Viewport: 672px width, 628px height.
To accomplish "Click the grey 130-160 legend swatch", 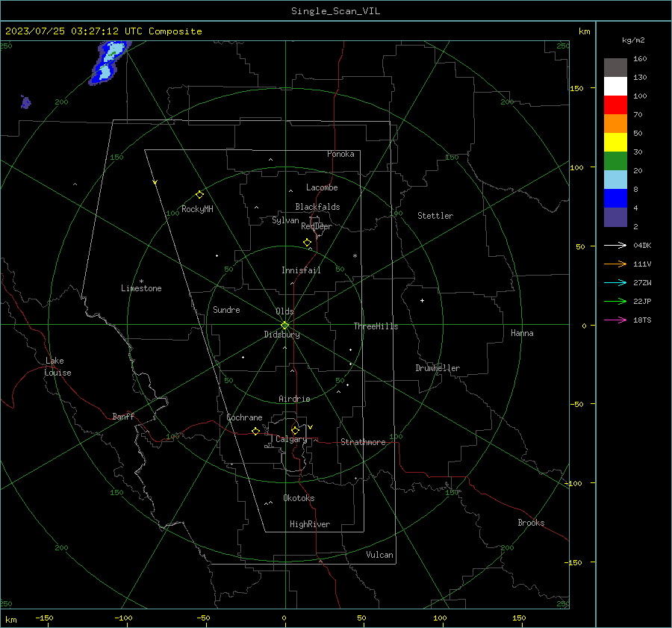I will [x=615, y=68].
